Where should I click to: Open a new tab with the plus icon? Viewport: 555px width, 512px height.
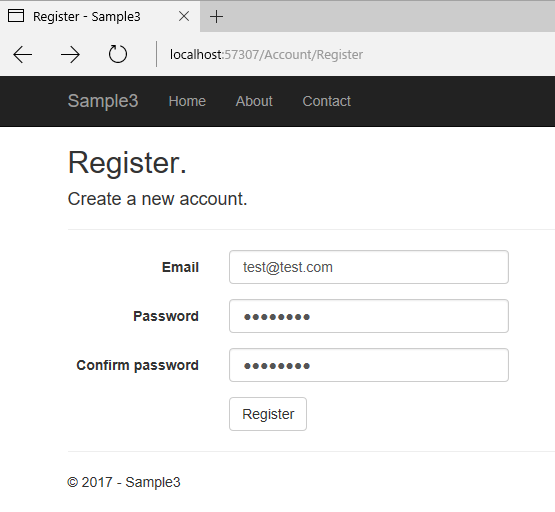click(x=216, y=16)
